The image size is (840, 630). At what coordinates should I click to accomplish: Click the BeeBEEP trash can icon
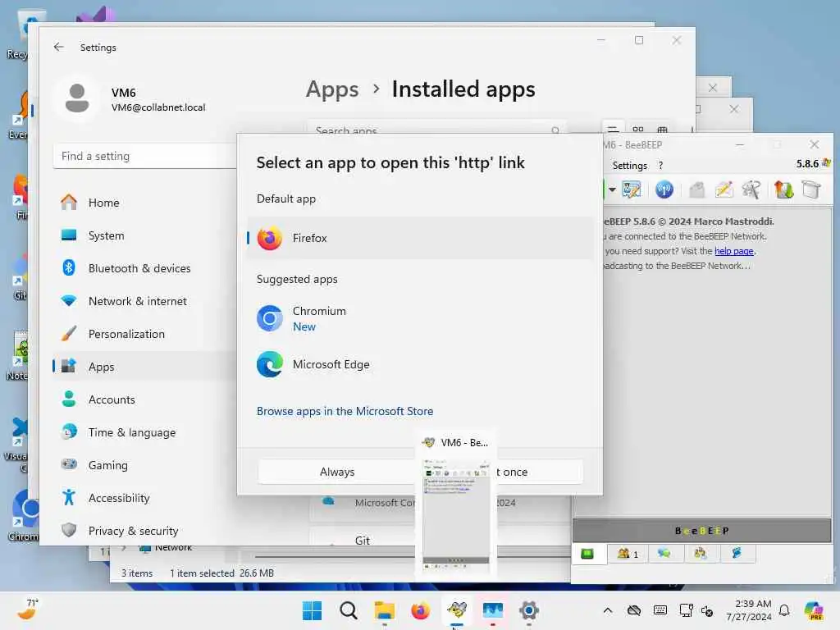point(811,189)
